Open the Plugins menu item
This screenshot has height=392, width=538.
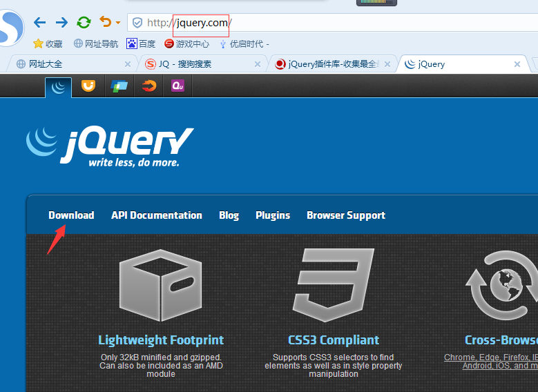click(x=273, y=215)
